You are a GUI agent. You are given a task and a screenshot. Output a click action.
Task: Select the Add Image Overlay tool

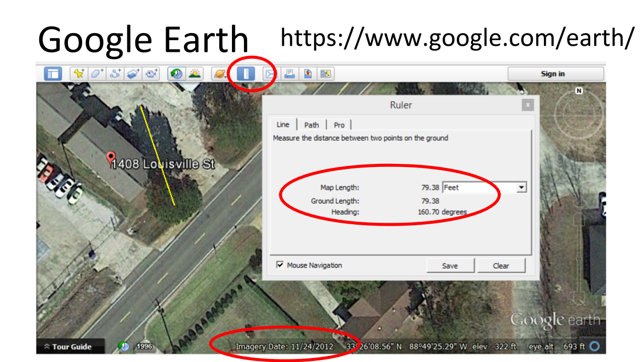[133, 74]
